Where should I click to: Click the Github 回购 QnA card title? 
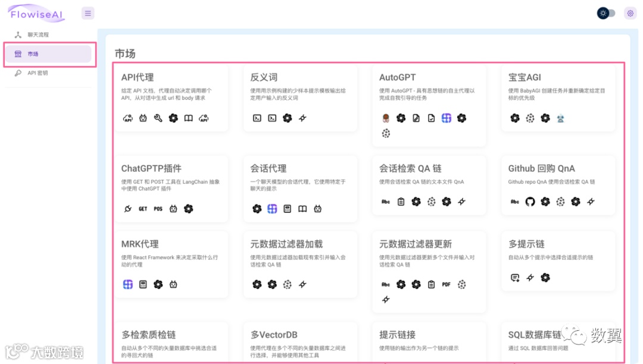[541, 168]
